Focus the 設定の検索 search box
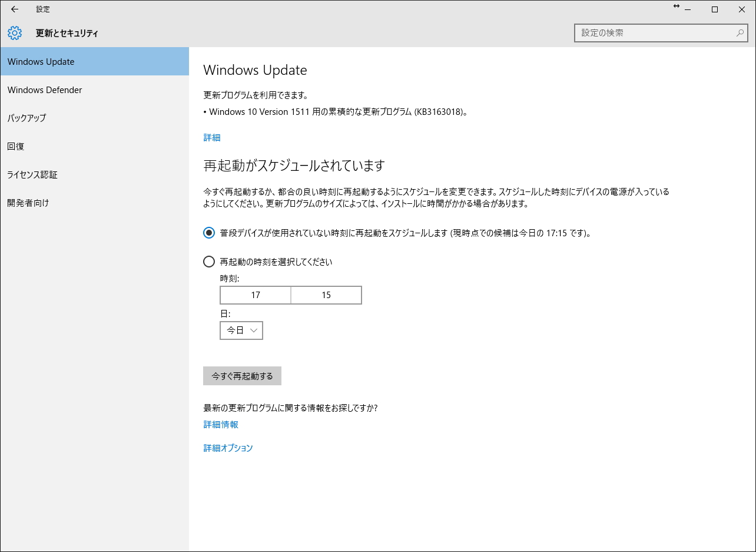Screen dimensions: 756x552 pyautogui.click(x=661, y=33)
